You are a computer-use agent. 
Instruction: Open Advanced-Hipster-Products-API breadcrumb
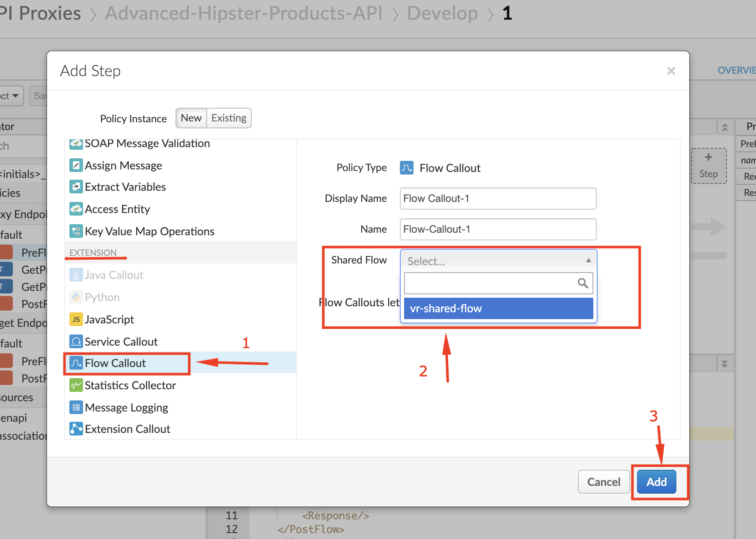244,13
